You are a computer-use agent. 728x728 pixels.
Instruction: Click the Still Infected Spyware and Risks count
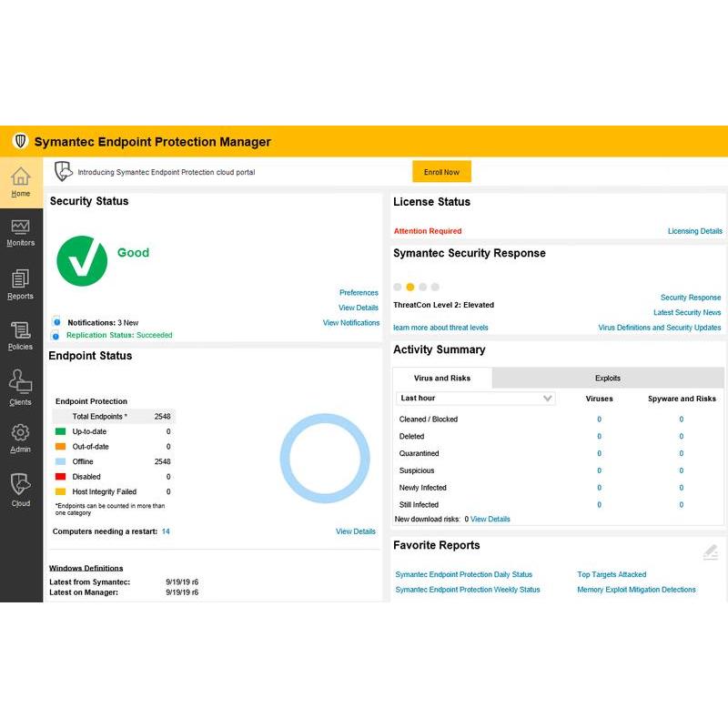coord(681,505)
